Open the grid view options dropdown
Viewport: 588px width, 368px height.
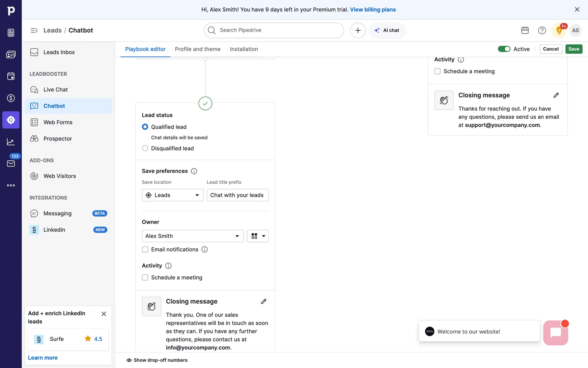coord(258,236)
